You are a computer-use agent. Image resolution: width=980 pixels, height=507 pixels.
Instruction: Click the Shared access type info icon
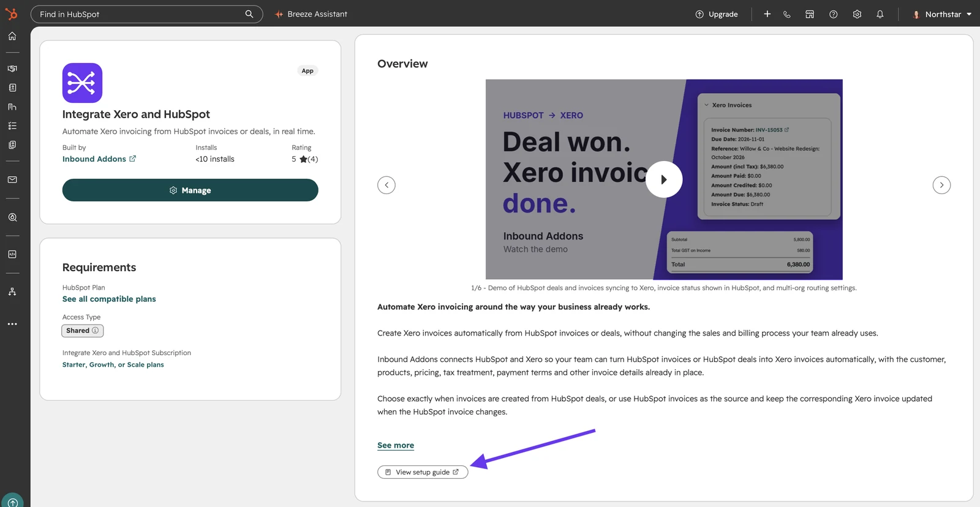click(95, 331)
